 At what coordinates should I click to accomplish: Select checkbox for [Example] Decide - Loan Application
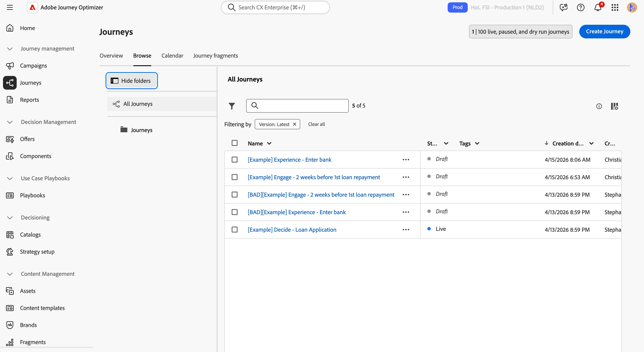coord(234,229)
